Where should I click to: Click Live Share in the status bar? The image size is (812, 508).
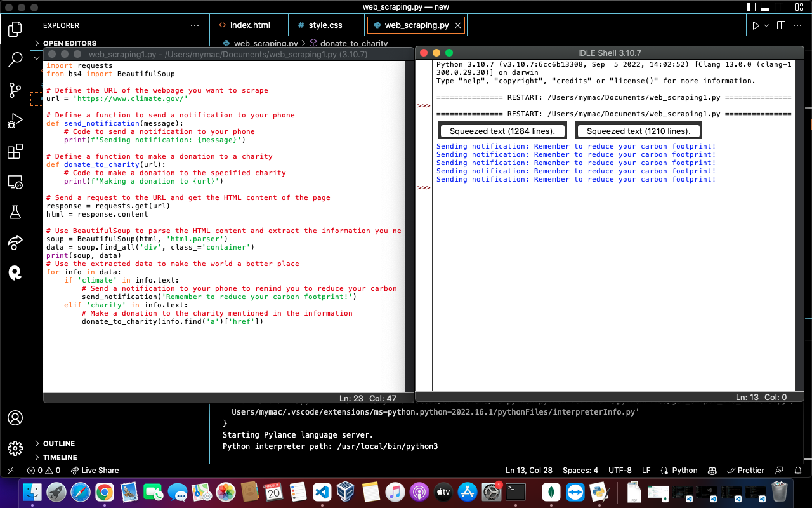95,471
